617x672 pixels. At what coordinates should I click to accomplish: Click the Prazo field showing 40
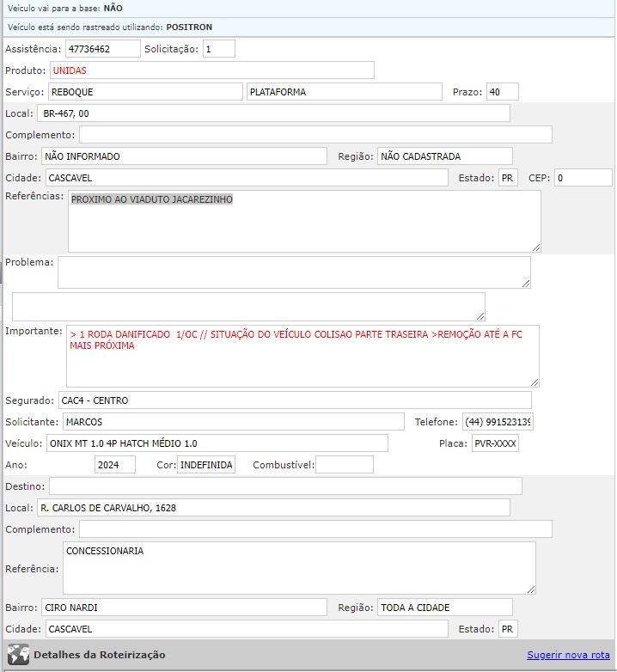(502, 92)
